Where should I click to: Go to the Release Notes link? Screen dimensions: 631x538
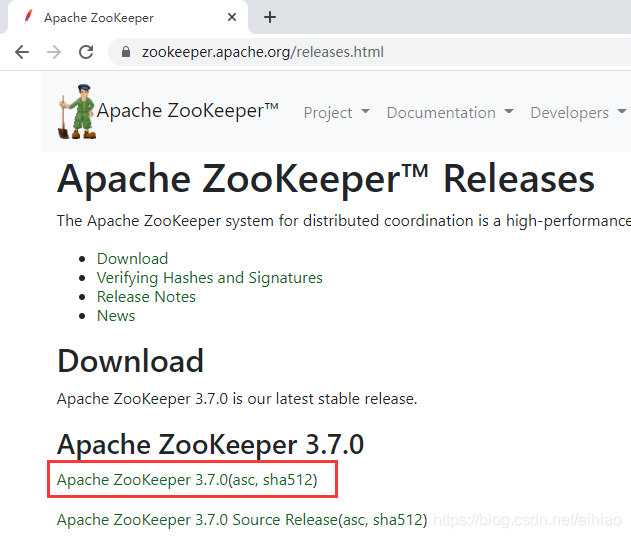pyautogui.click(x=146, y=297)
